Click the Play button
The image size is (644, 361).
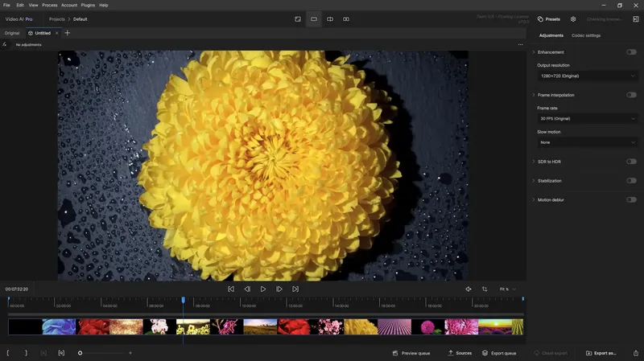[263, 289]
